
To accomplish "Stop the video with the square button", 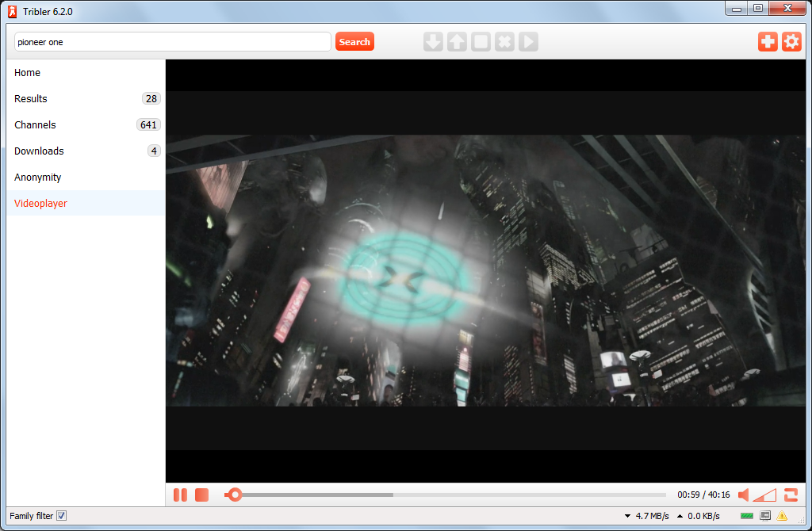I will [x=201, y=495].
